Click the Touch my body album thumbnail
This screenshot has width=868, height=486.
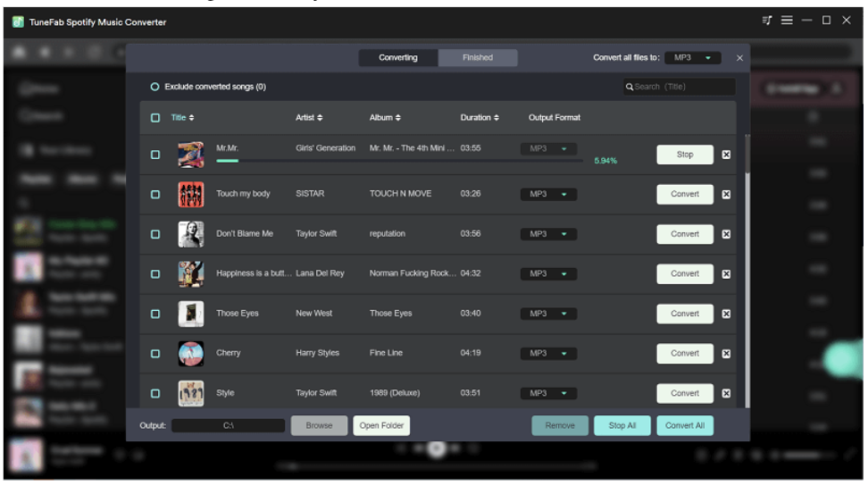click(x=191, y=194)
